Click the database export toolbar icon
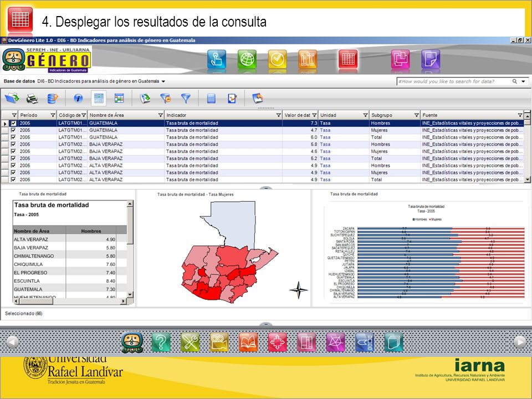The image size is (532, 399). click(x=53, y=99)
